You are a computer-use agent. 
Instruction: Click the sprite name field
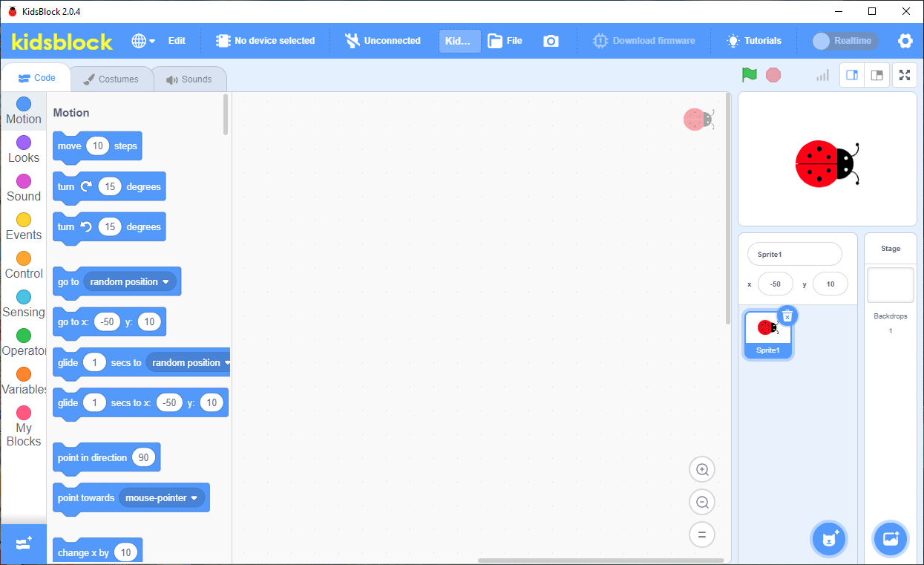pyautogui.click(x=795, y=254)
